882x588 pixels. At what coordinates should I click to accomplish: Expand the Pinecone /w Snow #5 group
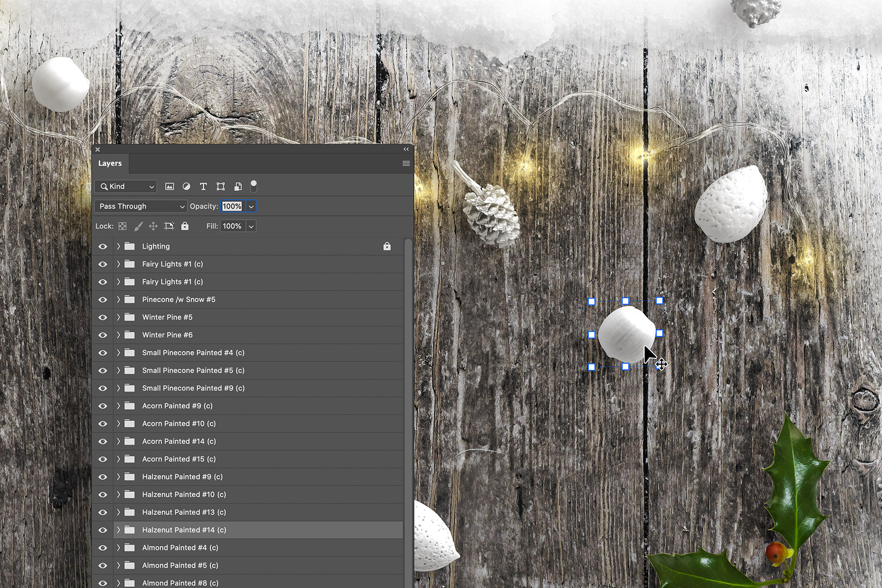118,300
